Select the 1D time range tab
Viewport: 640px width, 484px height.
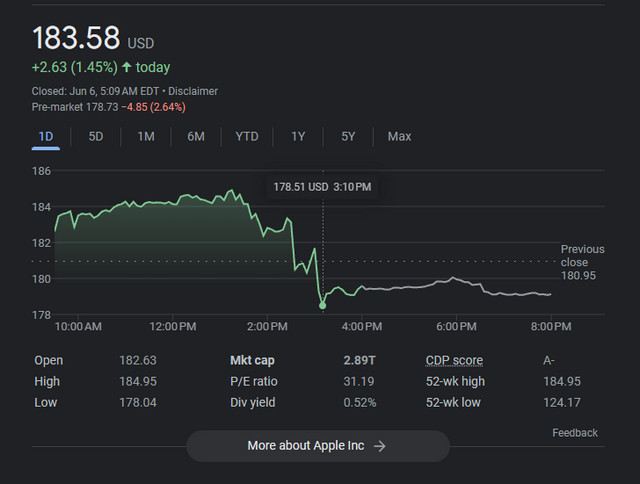(46, 136)
